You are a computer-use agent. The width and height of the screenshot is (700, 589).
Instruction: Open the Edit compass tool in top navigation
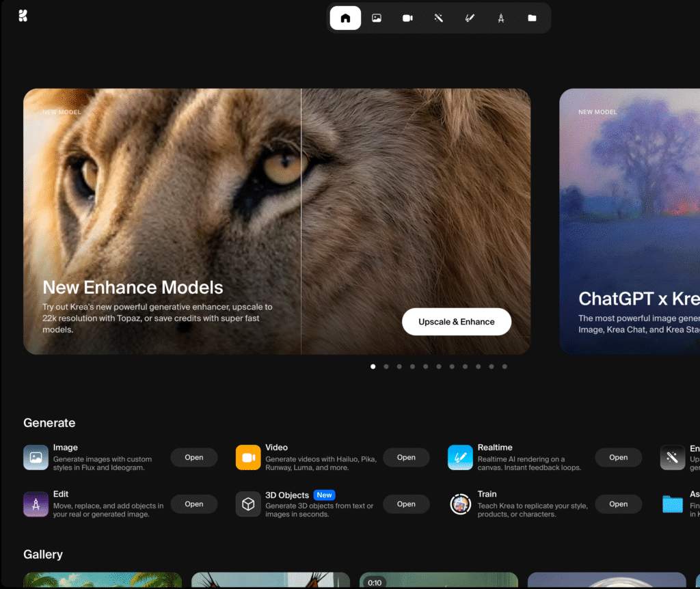coord(501,18)
